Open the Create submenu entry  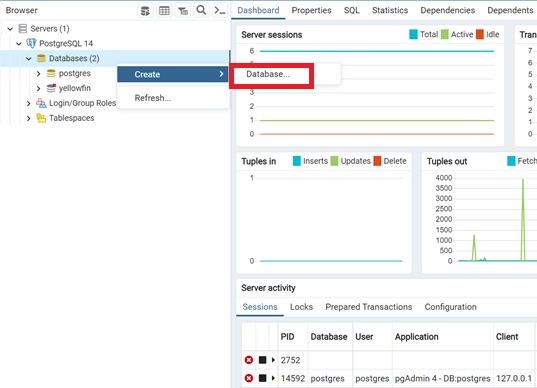point(173,74)
